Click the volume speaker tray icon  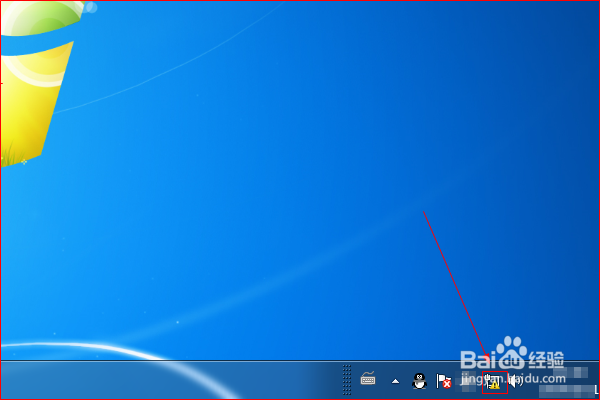[516, 381]
